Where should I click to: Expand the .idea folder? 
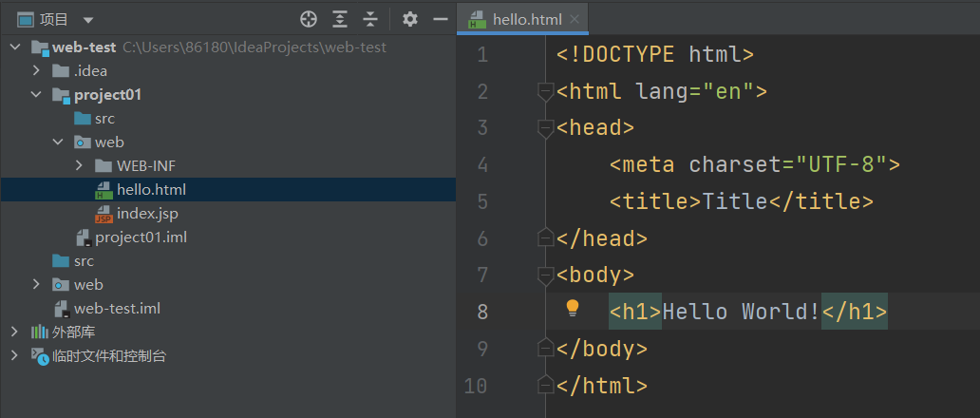coord(36,71)
